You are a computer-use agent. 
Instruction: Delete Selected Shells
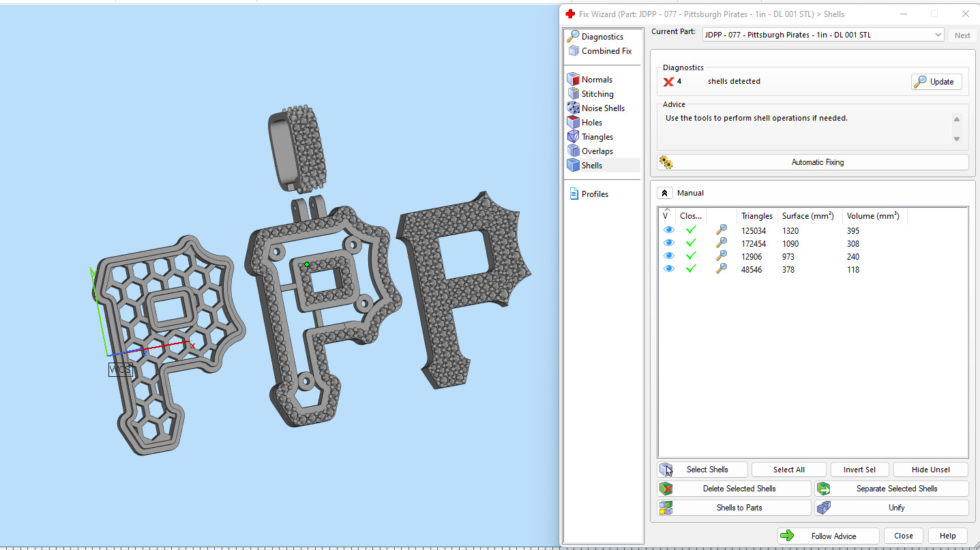734,489
